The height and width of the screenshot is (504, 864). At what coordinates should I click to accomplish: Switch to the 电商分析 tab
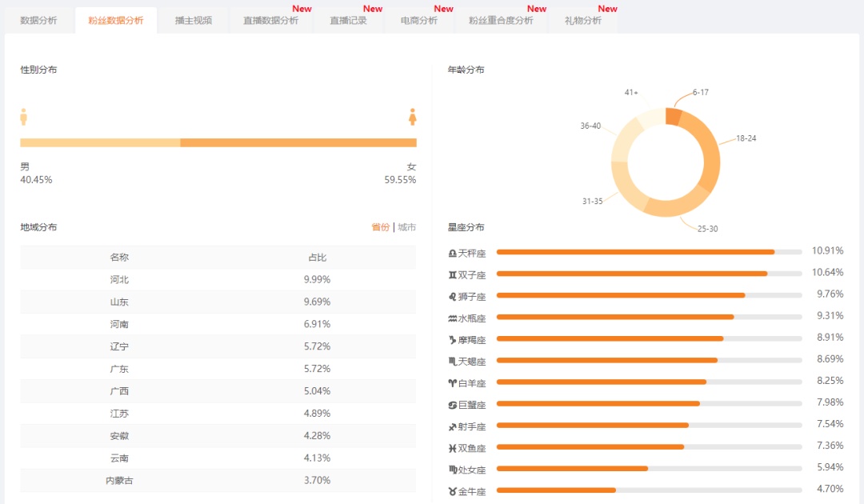(418, 20)
